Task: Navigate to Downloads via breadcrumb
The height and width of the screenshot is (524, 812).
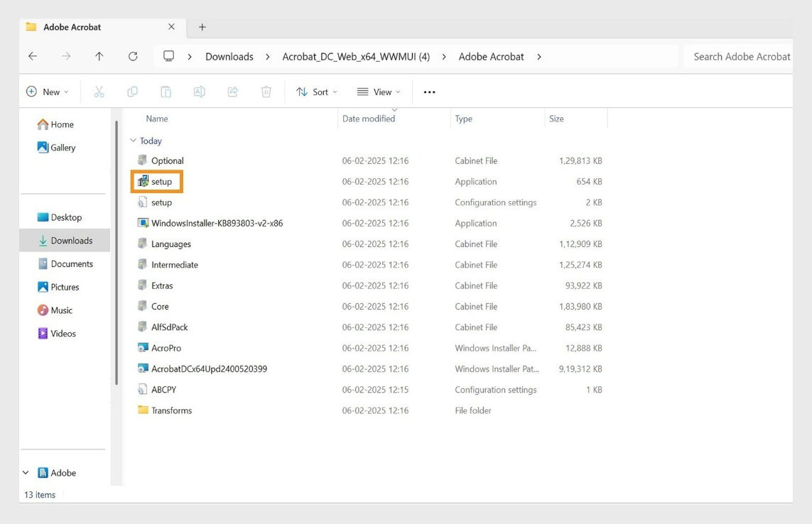Action: pos(229,56)
